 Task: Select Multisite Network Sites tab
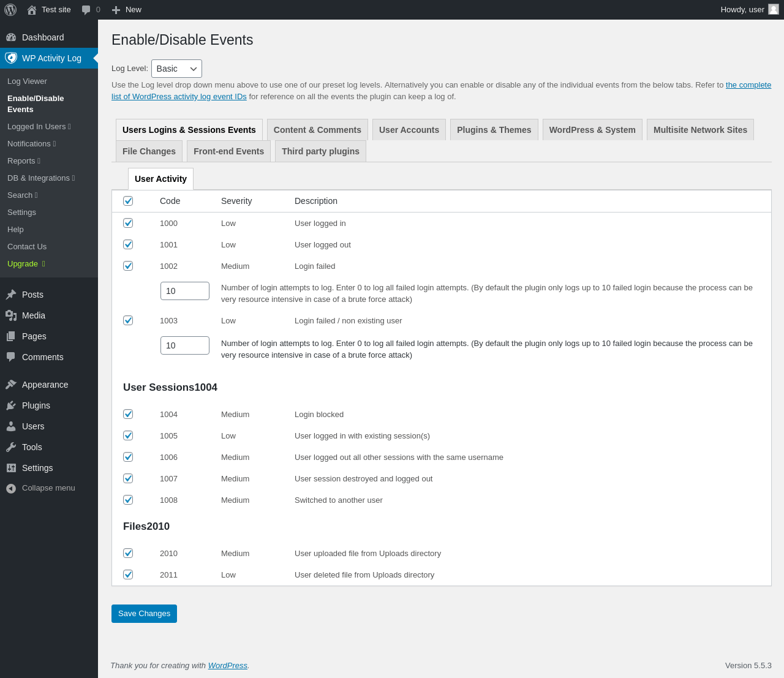pyautogui.click(x=700, y=130)
